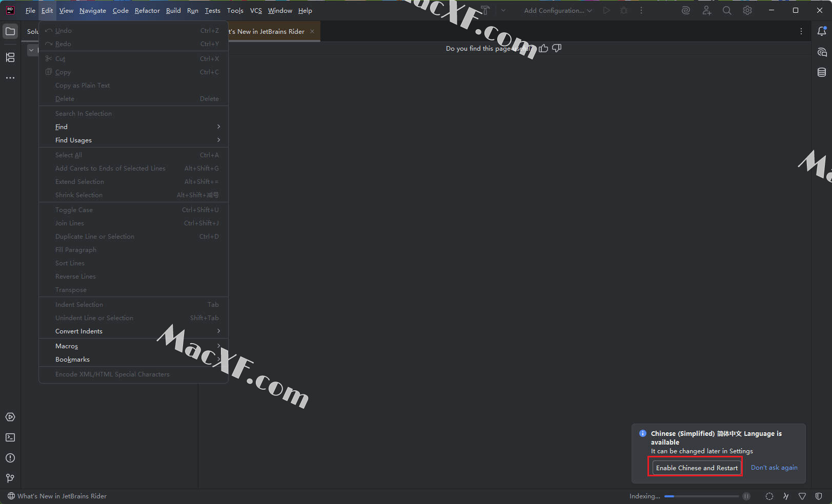
Task: Open the AI swirl icon in toolbar
Action: (686, 10)
